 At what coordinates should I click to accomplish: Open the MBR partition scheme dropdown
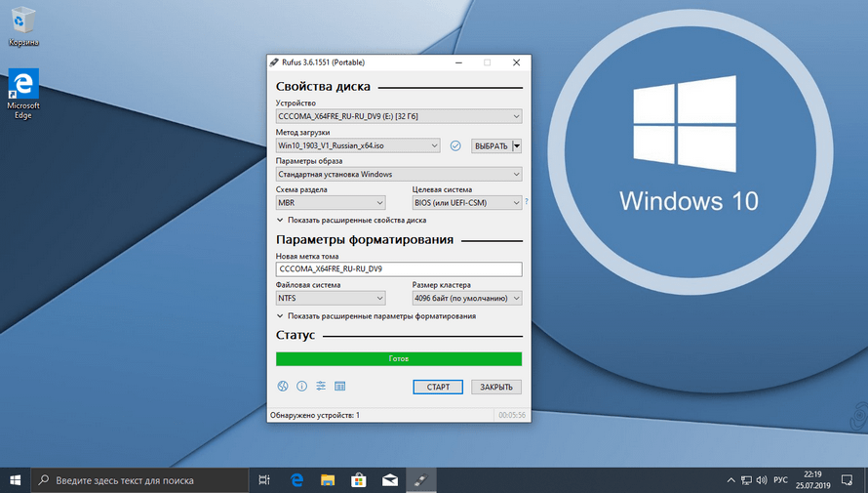tap(331, 203)
